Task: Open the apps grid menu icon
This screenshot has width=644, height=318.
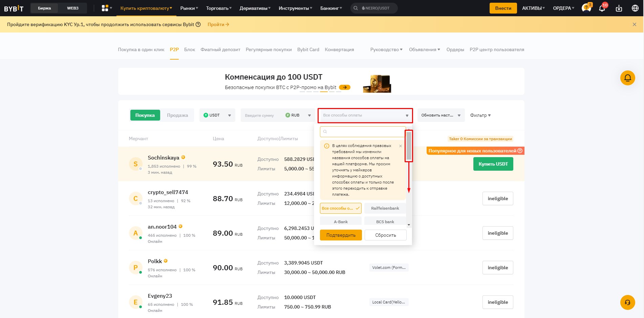Action: point(105,8)
